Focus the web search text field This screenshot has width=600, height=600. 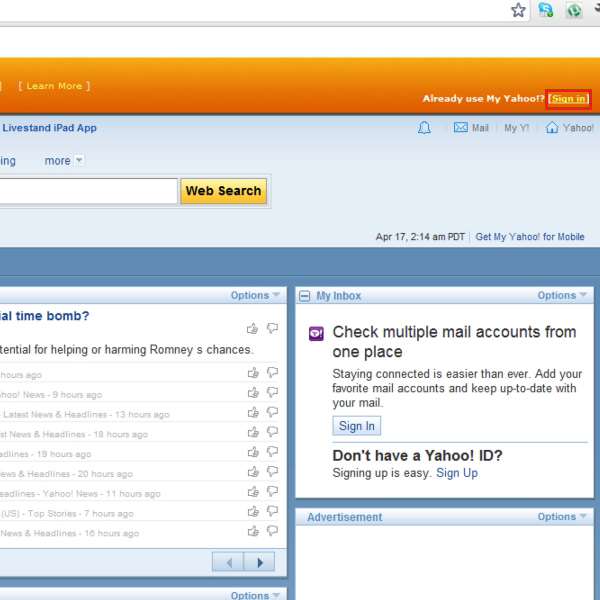88,191
